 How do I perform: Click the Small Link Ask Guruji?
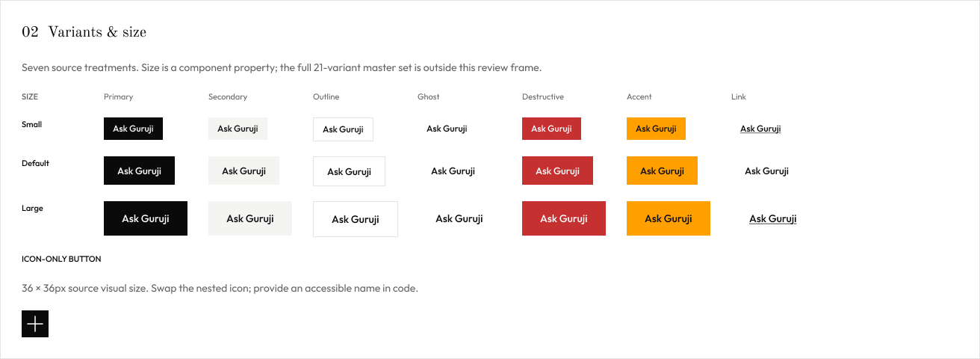point(760,129)
